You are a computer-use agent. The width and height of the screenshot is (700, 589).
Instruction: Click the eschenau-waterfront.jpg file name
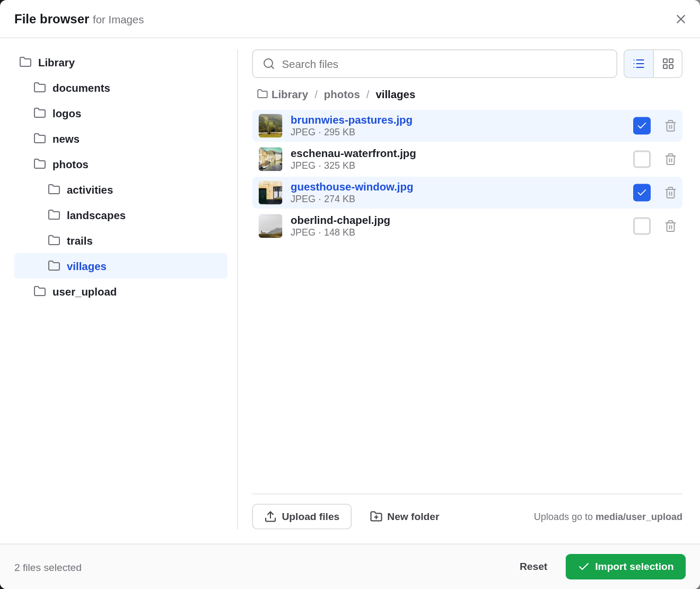click(x=353, y=153)
